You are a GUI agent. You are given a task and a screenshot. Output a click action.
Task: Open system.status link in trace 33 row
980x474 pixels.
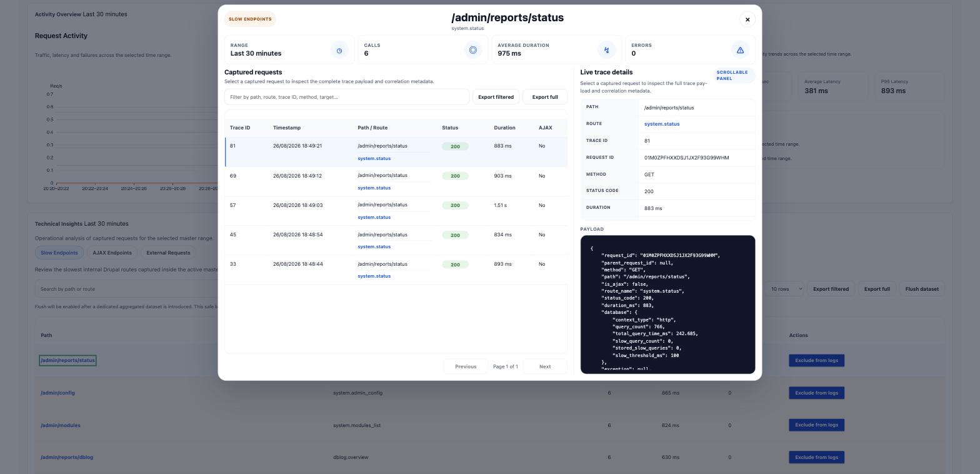click(374, 276)
